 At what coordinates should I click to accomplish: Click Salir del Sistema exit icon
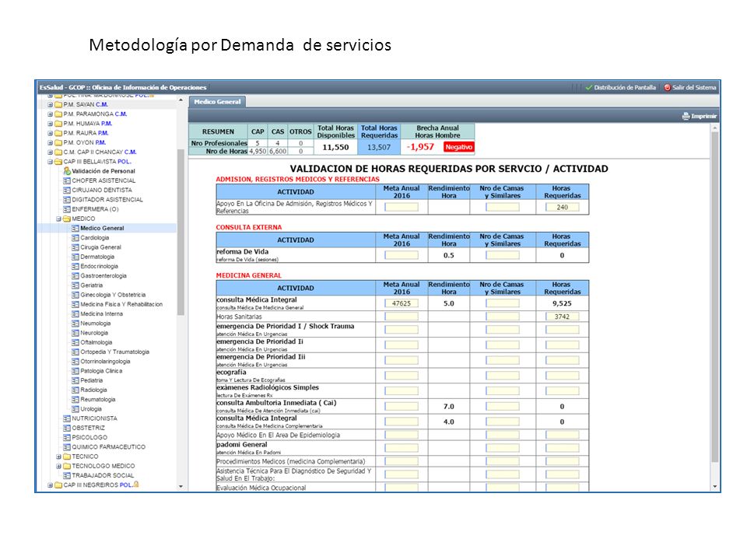(x=668, y=88)
